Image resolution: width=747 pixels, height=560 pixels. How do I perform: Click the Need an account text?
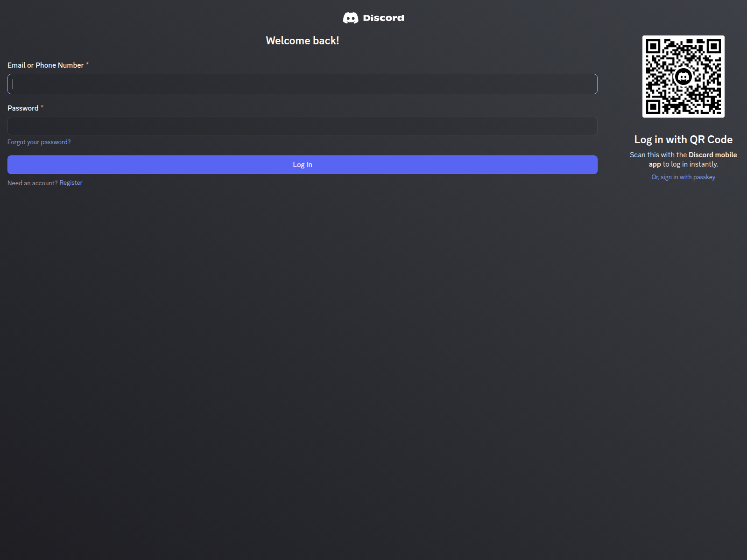click(x=32, y=183)
